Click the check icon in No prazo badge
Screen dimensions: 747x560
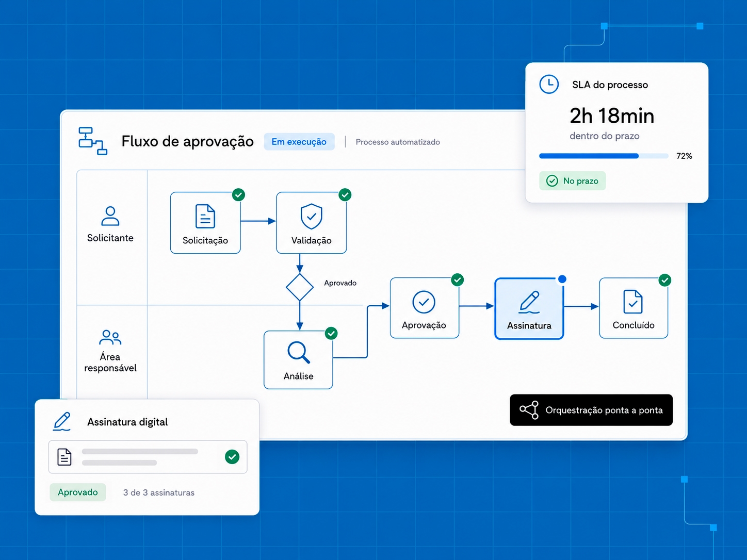pyautogui.click(x=552, y=181)
